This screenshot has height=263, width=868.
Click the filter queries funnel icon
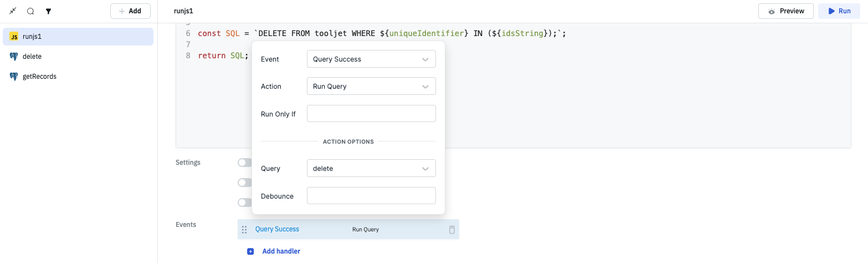(48, 11)
